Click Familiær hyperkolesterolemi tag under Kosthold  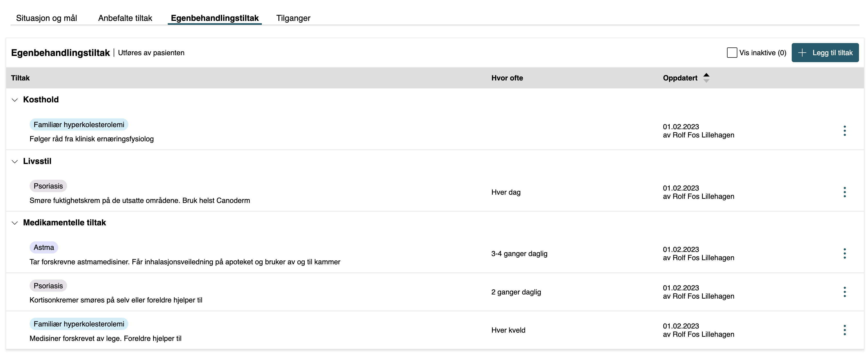79,125
